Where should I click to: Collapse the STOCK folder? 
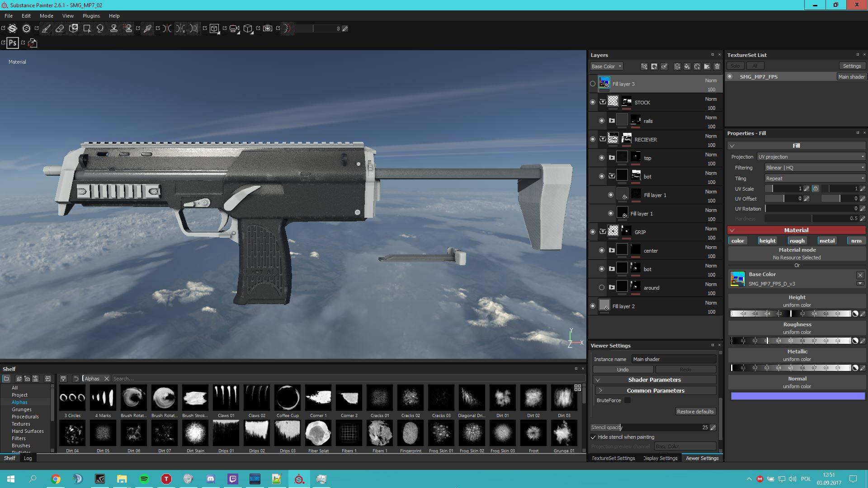[603, 102]
